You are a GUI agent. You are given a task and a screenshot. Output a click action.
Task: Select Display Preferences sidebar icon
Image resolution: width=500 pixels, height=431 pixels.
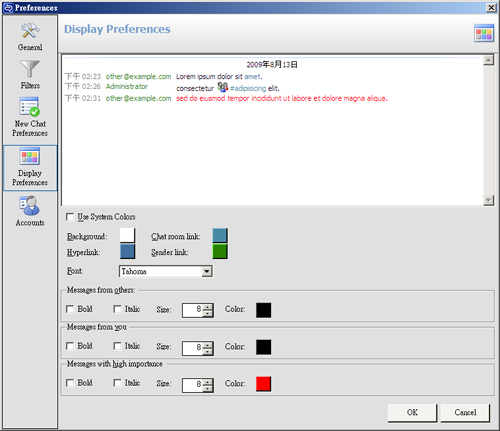pyautogui.click(x=30, y=156)
